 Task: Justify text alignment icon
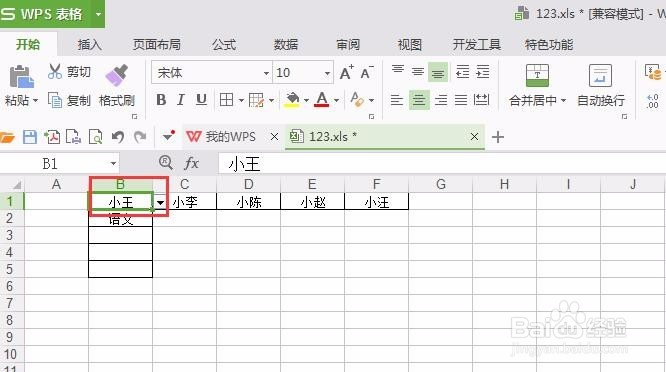(x=461, y=100)
